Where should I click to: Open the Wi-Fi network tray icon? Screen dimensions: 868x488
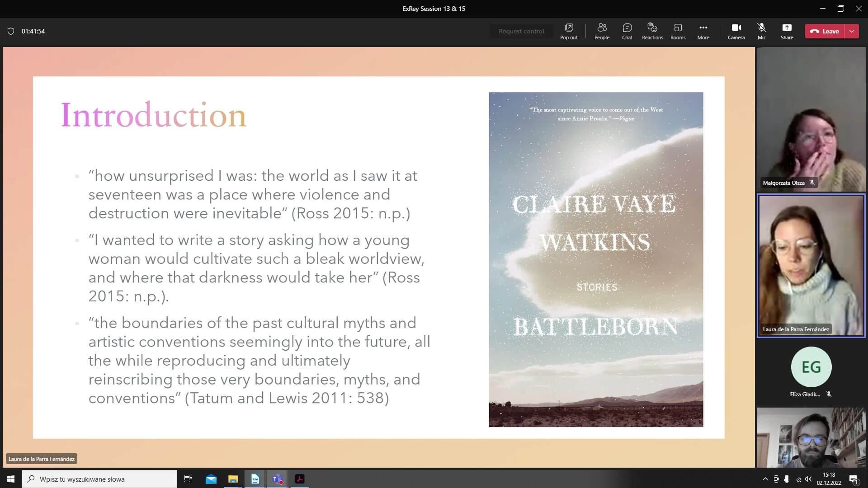[798, 479]
